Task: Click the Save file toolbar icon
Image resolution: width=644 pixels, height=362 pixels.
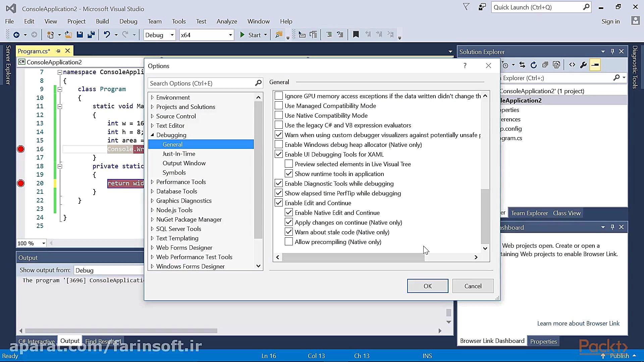Action: coord(79,35)
